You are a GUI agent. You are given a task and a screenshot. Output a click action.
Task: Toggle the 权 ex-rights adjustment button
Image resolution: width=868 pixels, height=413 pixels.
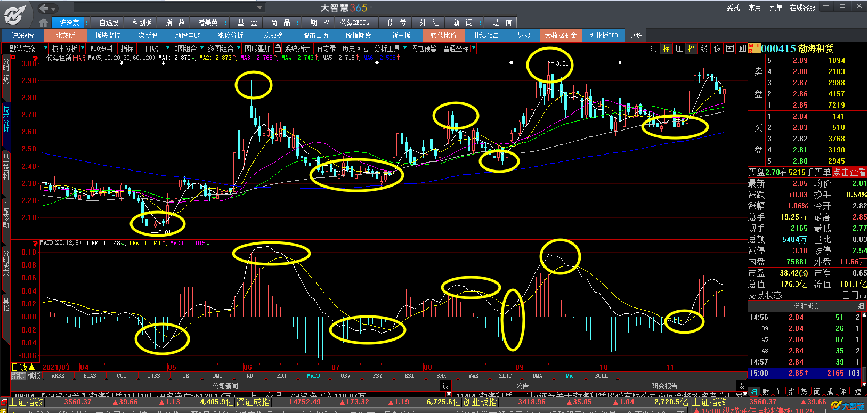[x=692, y=48]
